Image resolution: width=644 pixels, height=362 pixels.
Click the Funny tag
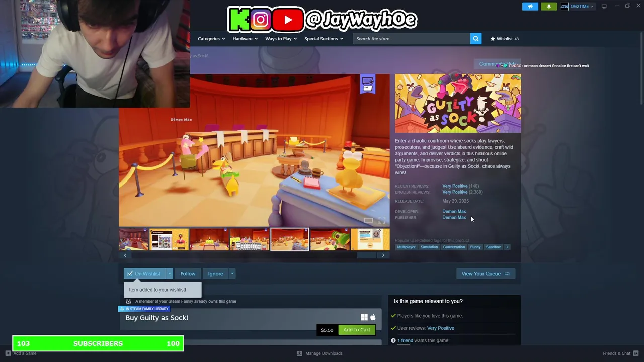pos(475,247)
